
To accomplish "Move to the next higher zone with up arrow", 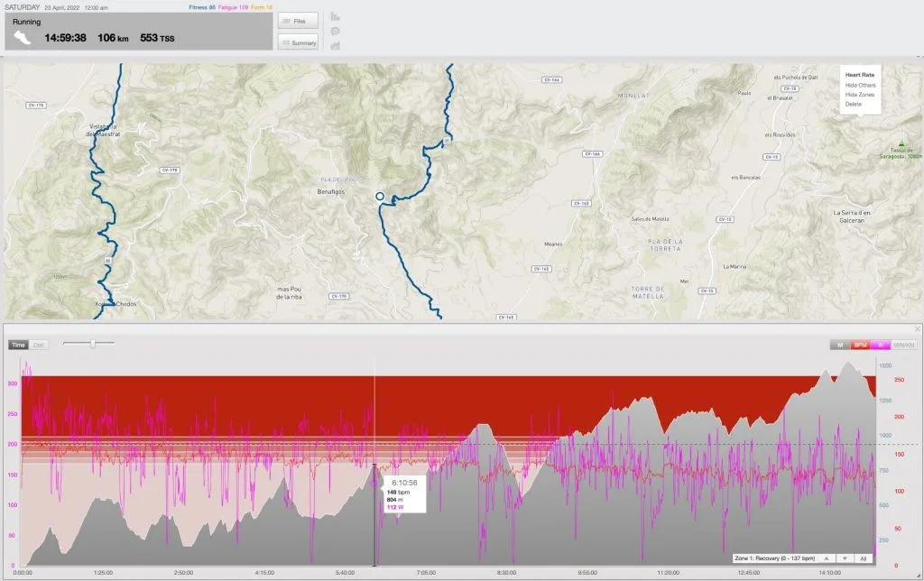I will [827, 558].
